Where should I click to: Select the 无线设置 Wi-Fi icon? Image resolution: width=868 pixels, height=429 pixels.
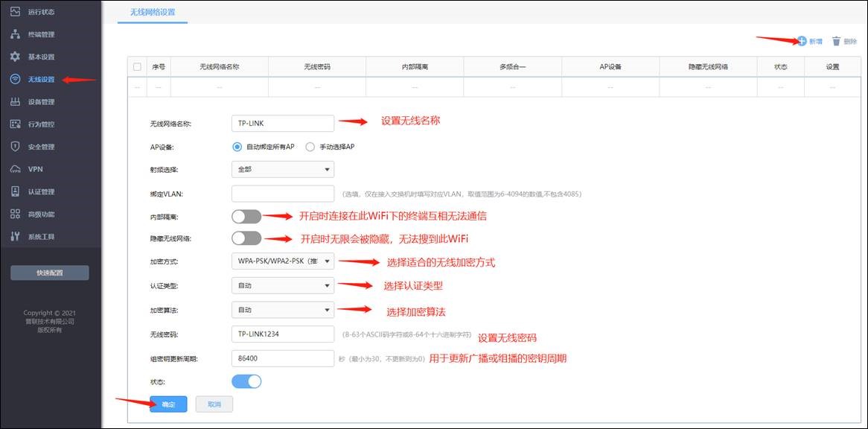pos(15,79)
